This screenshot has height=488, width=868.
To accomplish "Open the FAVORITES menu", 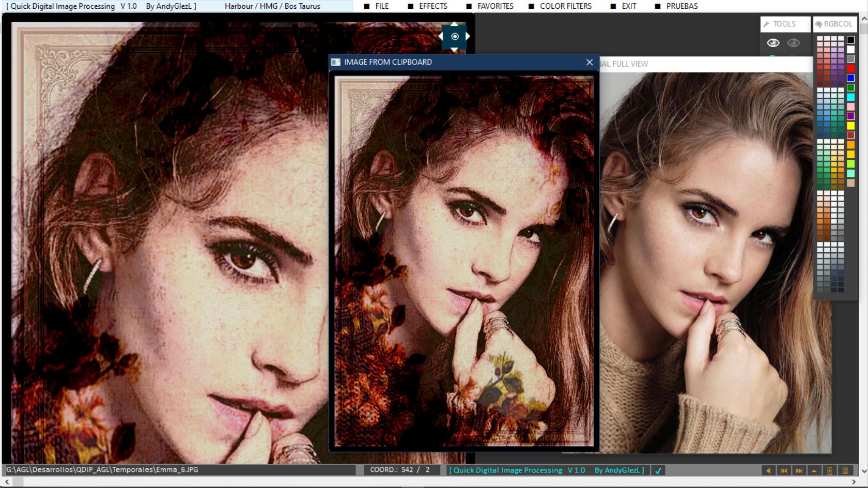I will click(495, 6).
